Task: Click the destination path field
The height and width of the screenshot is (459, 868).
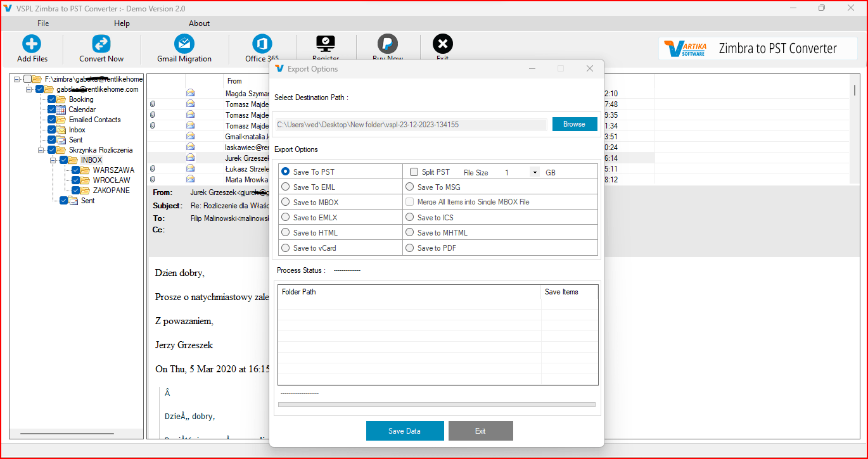Action: 411,125
